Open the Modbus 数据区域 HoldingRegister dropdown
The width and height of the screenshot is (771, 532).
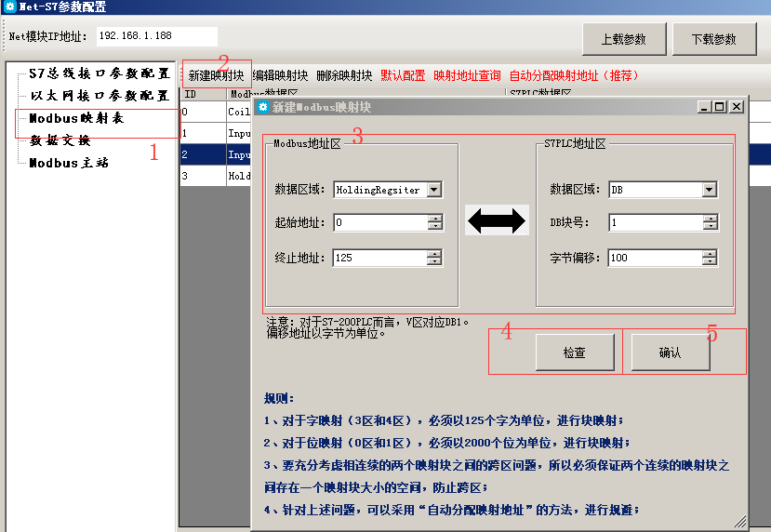pyautogui.click(x=434, y=190)
